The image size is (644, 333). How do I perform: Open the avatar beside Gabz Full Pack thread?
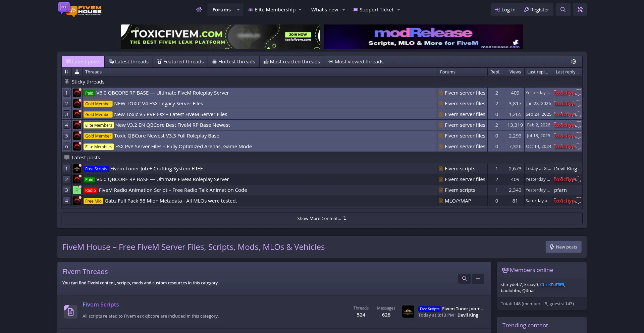point(77,201)
